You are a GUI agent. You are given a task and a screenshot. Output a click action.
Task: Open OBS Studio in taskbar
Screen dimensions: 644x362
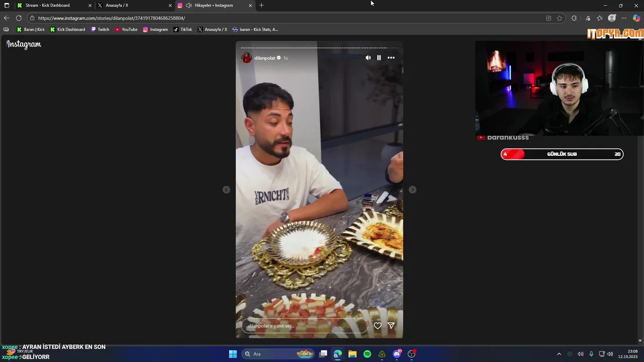click(x=412, y=354)
